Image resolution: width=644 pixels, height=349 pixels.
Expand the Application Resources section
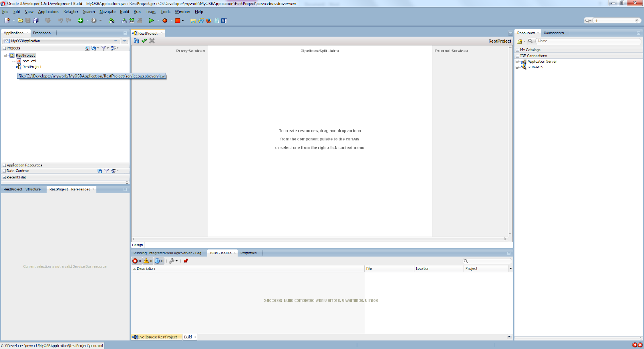[4, 165]
